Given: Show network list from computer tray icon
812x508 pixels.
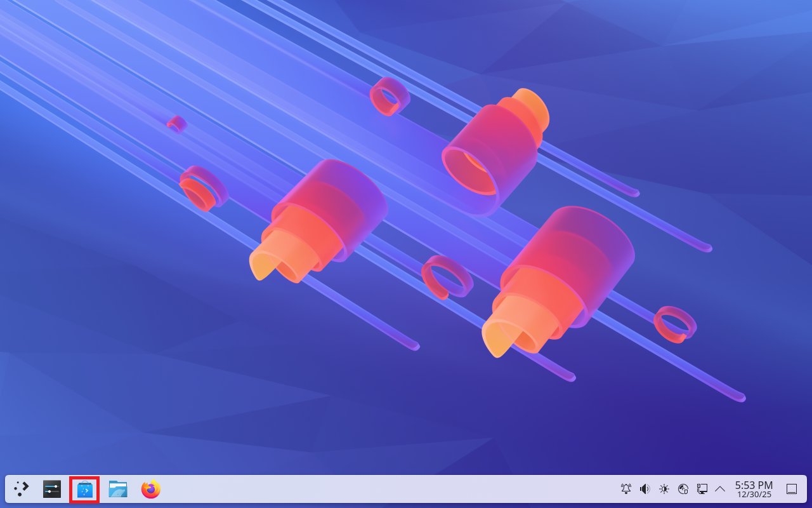Looking at the screenshot, I should click(x=702, y=489).
